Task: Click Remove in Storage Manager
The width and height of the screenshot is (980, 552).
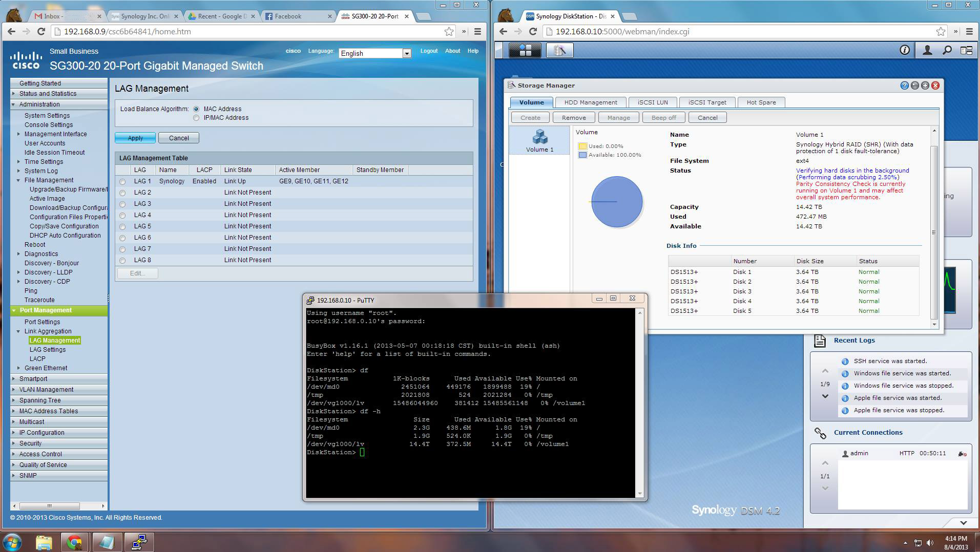Action: click(x=574, y=118)
